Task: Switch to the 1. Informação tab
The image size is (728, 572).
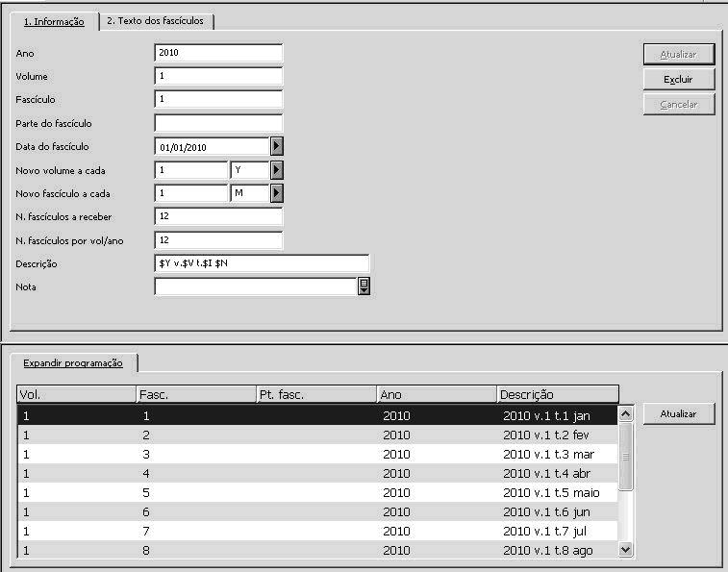Action: click(x=54, y=22)
